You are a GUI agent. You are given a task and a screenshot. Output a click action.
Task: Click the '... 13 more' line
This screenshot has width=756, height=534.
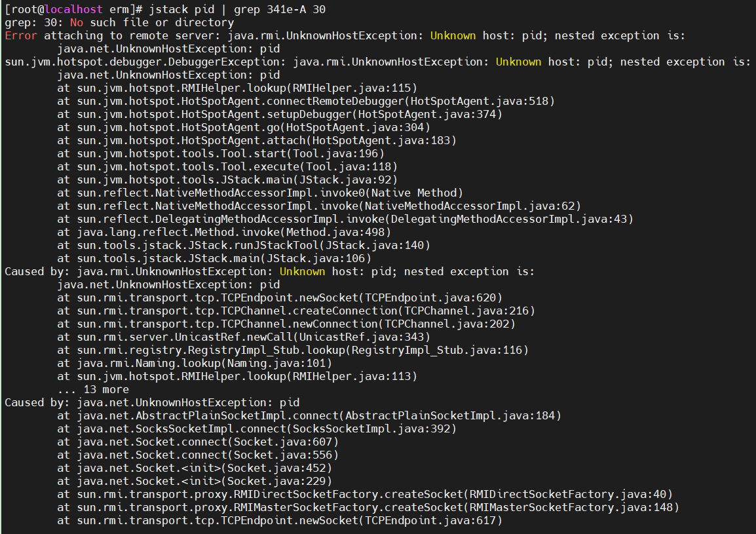tap(93, 389)
